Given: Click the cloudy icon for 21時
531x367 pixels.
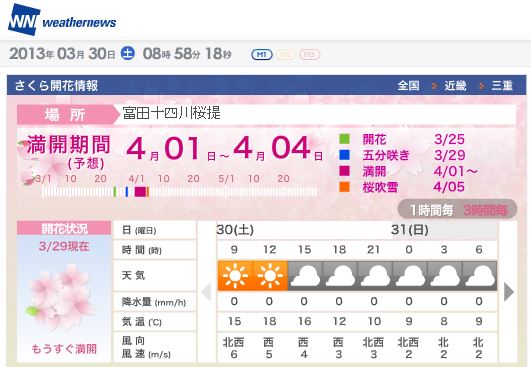Looking at the screenshot, I should 375,276.
